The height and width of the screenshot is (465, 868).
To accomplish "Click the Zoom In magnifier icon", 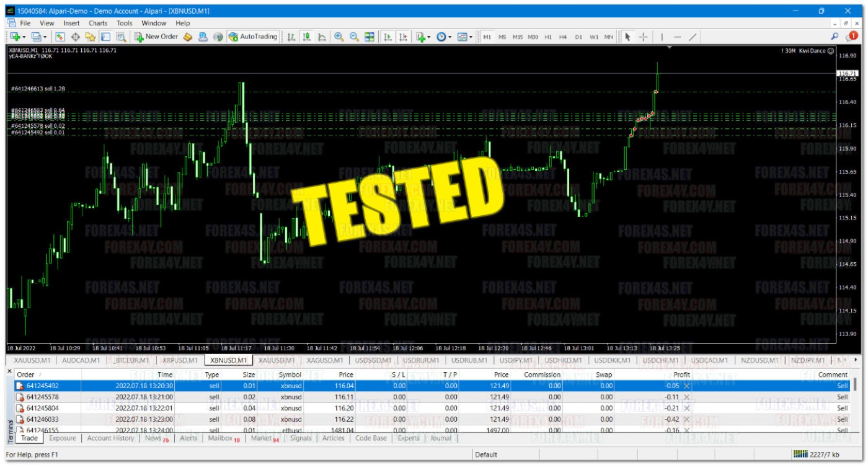I will [x=339, y=37].
